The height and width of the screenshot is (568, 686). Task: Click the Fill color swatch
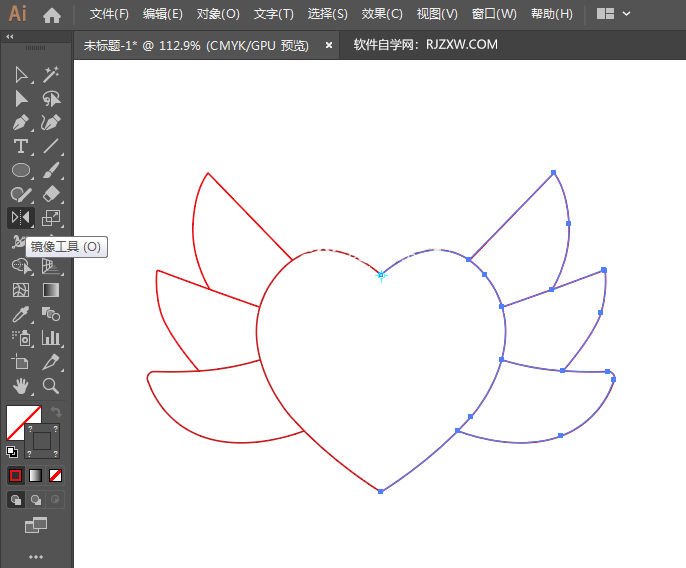16,417
